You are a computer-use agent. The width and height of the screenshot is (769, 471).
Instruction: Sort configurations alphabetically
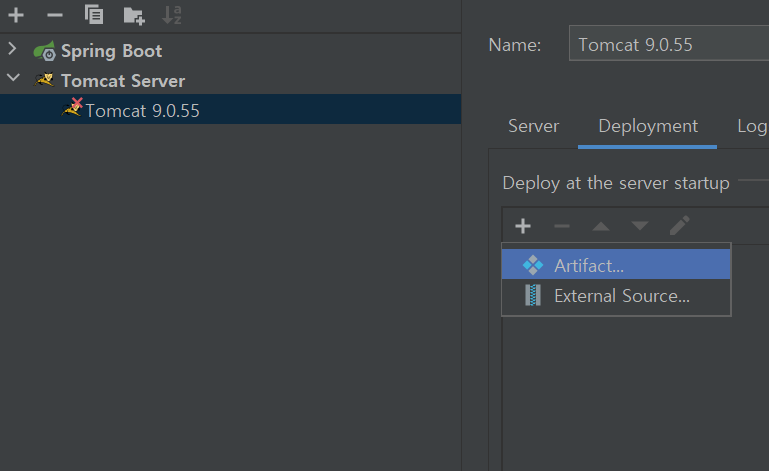point(172,15)
